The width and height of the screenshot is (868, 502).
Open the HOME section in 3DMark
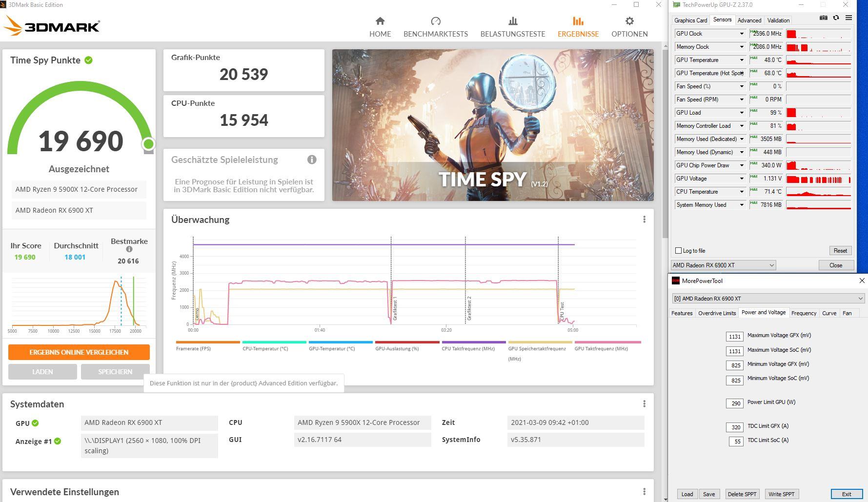coord(380,27)
